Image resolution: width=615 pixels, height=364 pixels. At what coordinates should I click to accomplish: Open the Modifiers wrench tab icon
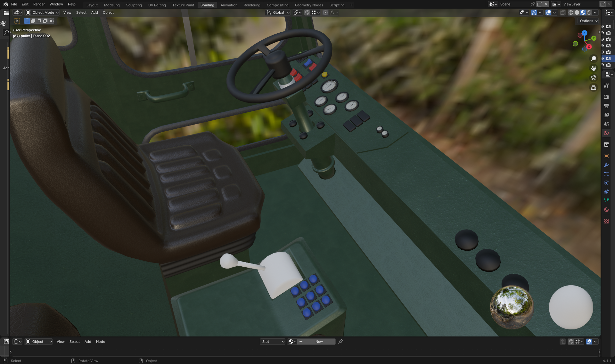[x=606, y=165]
